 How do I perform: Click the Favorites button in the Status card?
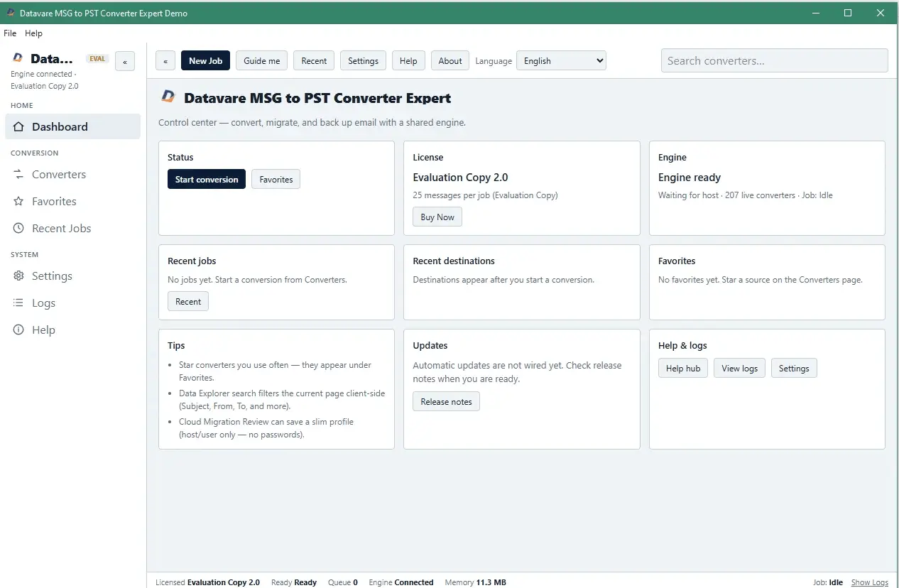276,179
